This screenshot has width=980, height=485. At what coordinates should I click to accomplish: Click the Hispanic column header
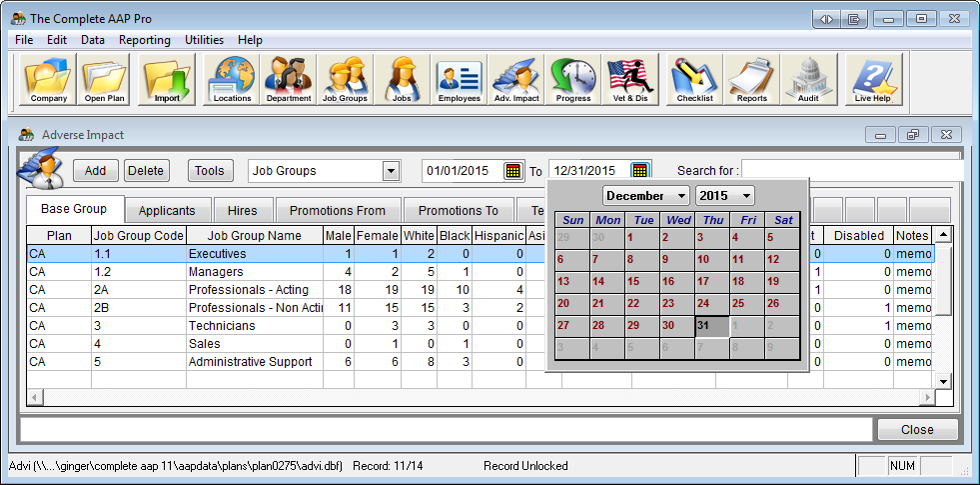[x=498, y=236]
